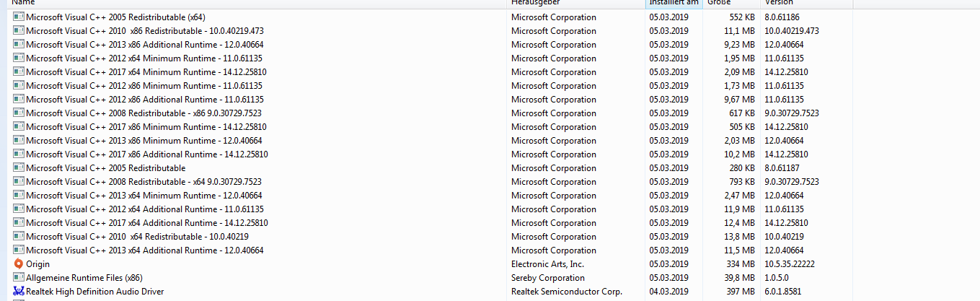Click size value "11,1 MB"

coord(740,30)
